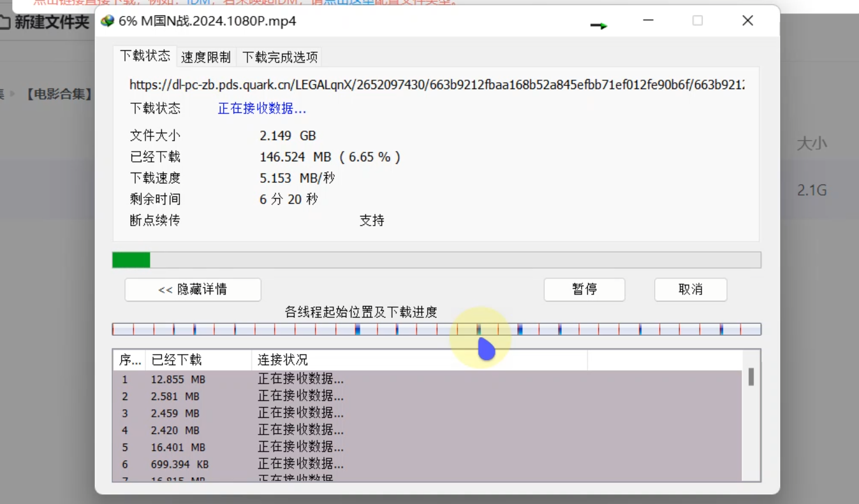Click the 大小 column header in background window
This screenshot has width=859, height=504.
tap(812, 144)
